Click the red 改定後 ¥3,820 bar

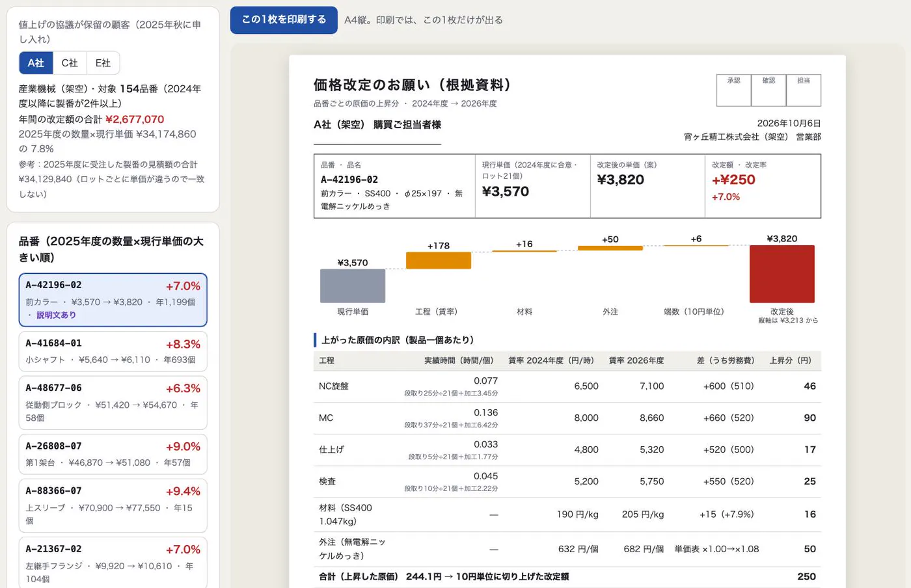tap(782, 274)
